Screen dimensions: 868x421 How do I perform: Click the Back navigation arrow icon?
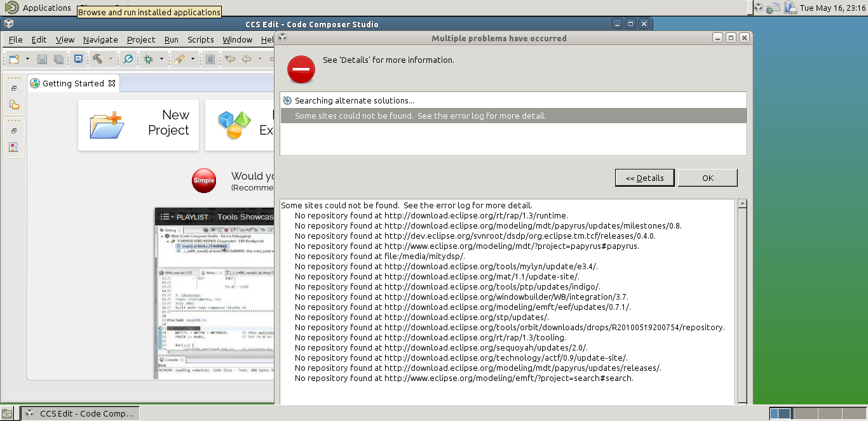[247, 59]
